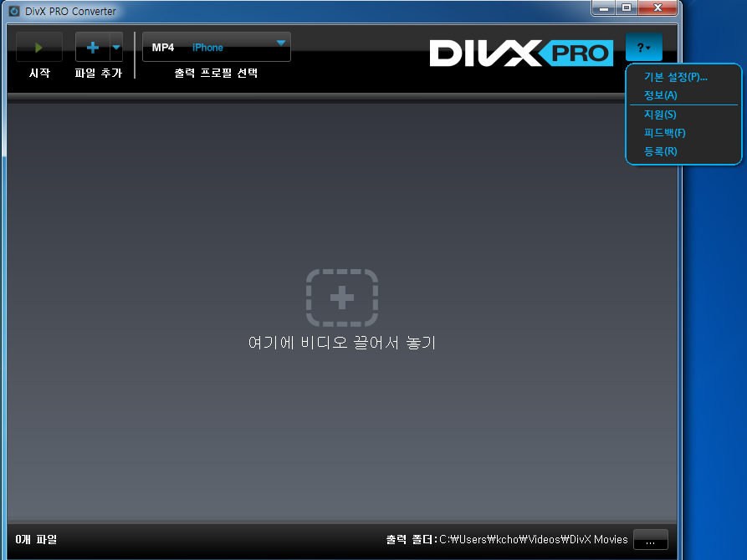Open 피드백(F) from the menu
Image resolution: width=747 pixels, height=560 pixels.
[664, 133]
